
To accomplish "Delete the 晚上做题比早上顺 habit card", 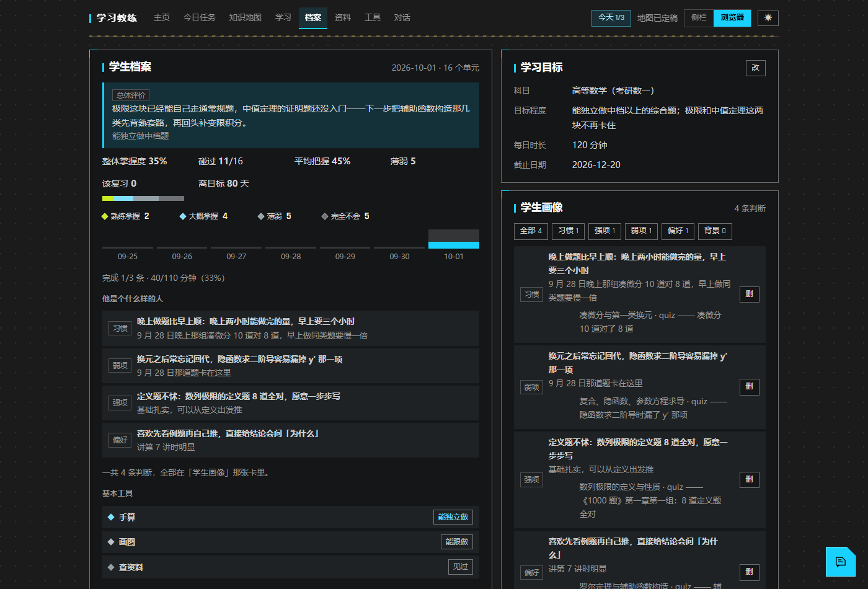I will 750,294.
